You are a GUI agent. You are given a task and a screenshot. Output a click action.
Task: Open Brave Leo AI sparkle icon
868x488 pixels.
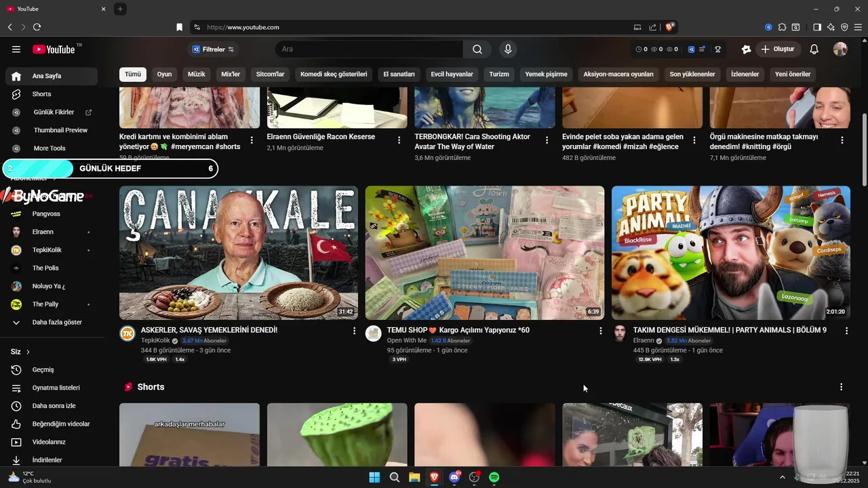coord(831,27)
